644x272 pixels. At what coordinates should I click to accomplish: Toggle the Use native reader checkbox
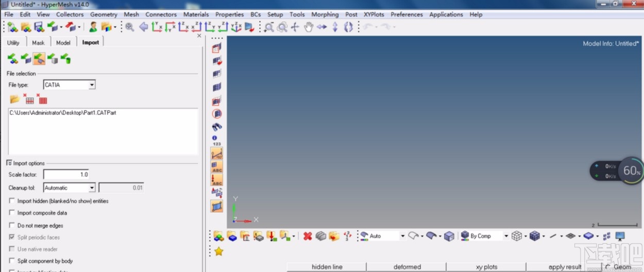12,249
